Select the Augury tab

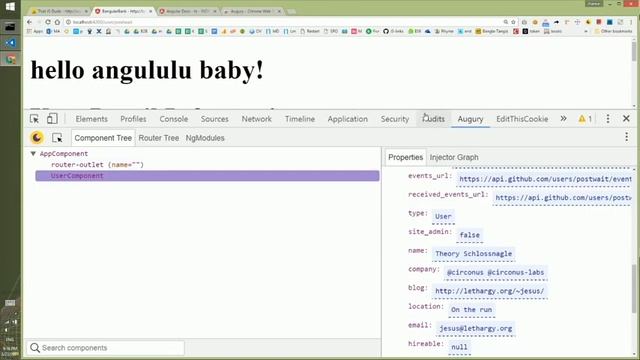470,119
